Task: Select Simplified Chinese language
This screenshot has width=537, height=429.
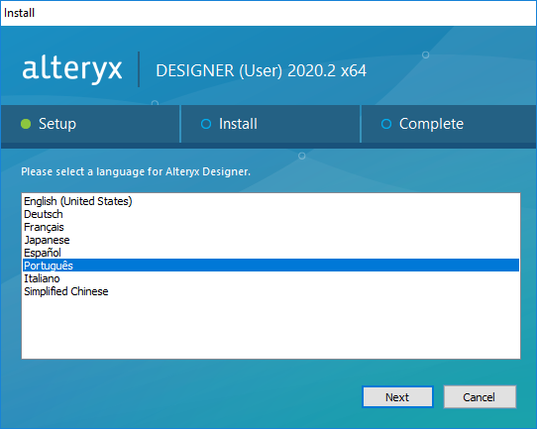Action: click(271, 291)
